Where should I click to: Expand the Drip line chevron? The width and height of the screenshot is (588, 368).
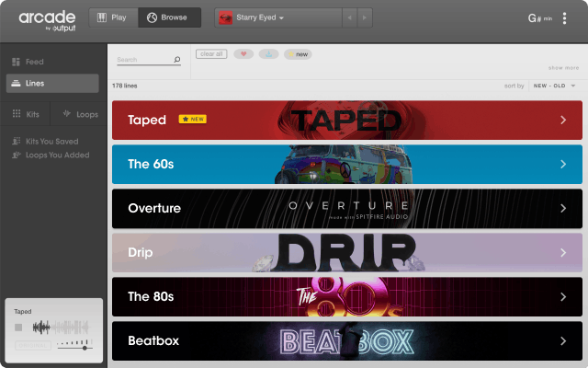[563, 253]
